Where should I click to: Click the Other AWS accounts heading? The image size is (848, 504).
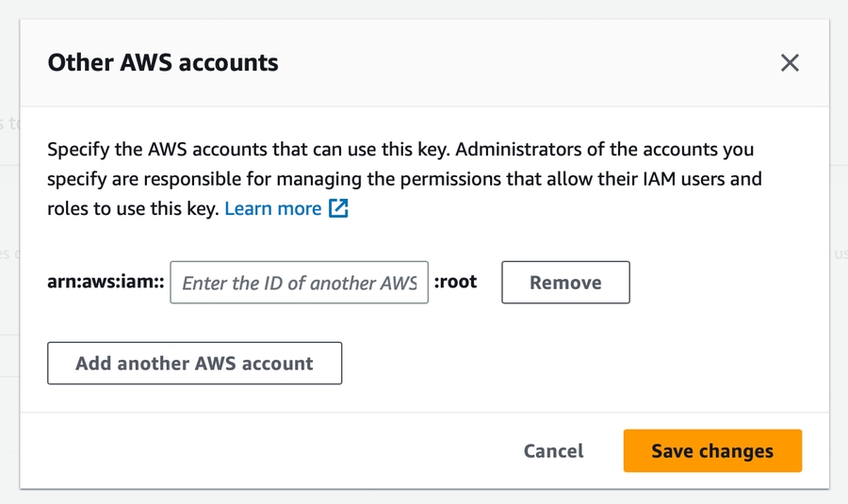tap(163, 63)
